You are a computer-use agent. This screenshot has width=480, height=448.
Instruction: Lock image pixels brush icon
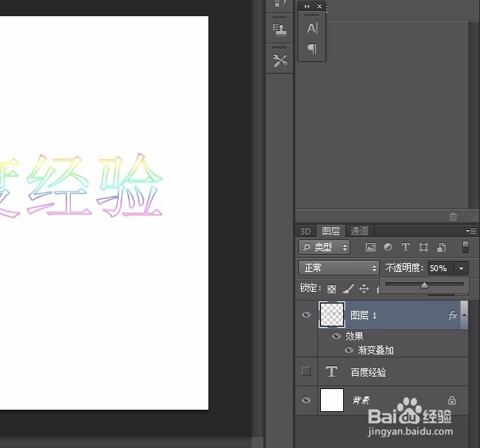coord(347,288)
